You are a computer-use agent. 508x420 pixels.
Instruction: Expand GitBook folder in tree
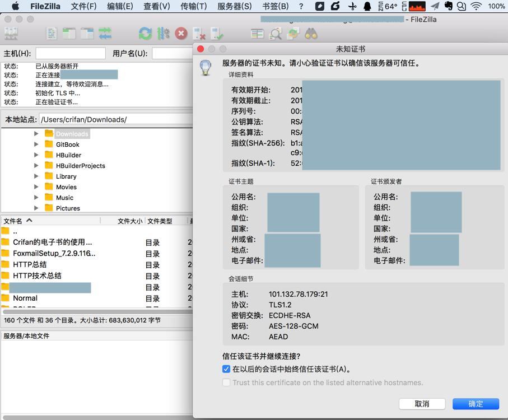click(36, 144)
